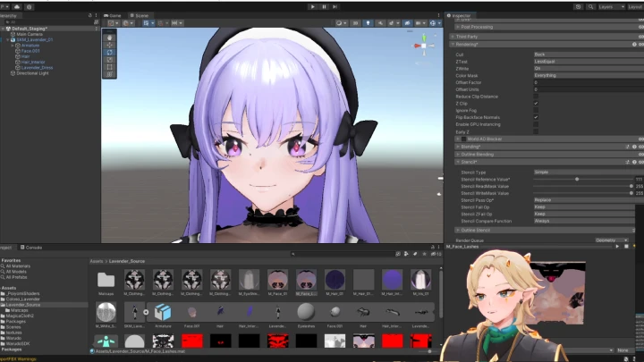Viewport: 644px width, 362px height.
Task: Select the Rotate tool in scene overlay
Action: (110, 52)
